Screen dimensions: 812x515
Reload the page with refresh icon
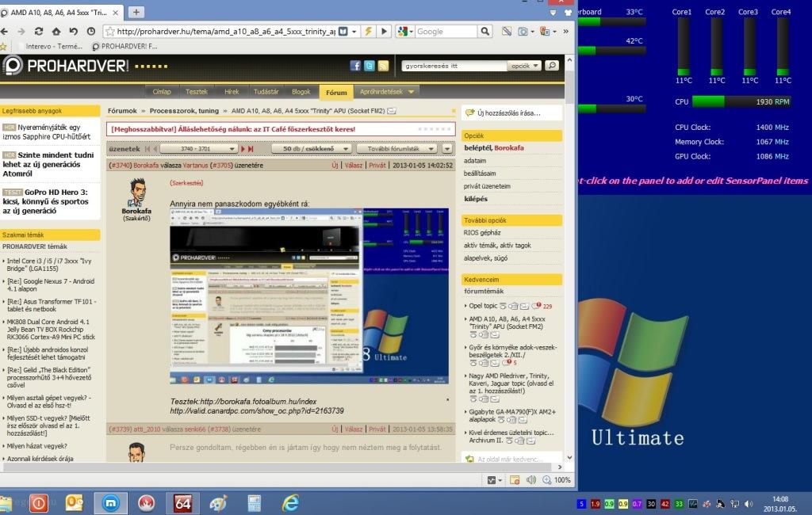pyautogui.click(x=38, y=32)
